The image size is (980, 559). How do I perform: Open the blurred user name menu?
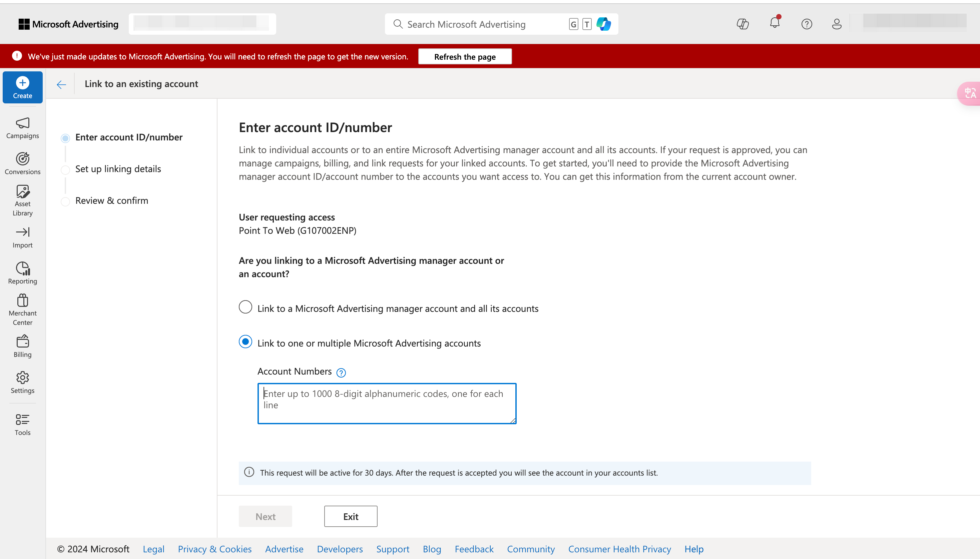pyautogui.click(x=915, y=21)
